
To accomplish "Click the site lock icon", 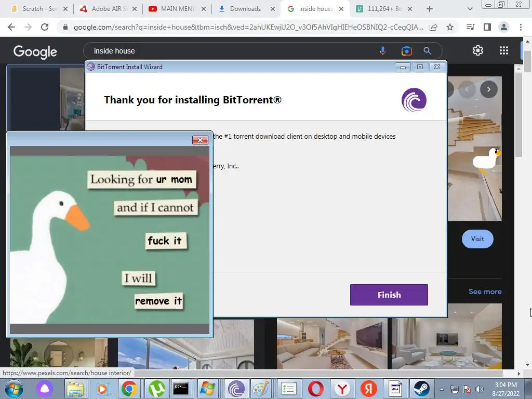I will coord(65,27).
